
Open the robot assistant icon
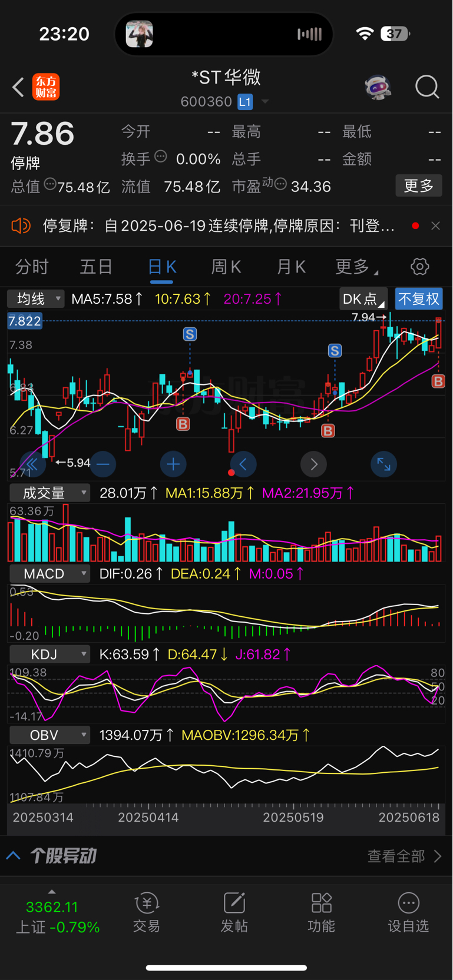378,87
